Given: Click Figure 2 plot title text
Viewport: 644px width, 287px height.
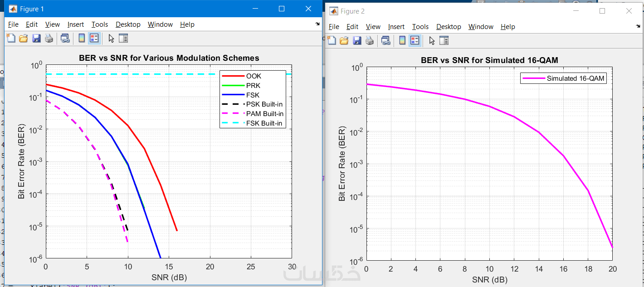Looking at the screenshot, I should [489, 60].
